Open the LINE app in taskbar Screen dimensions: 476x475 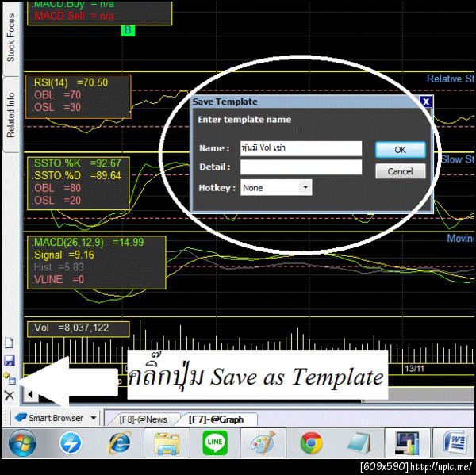(215, 442)
